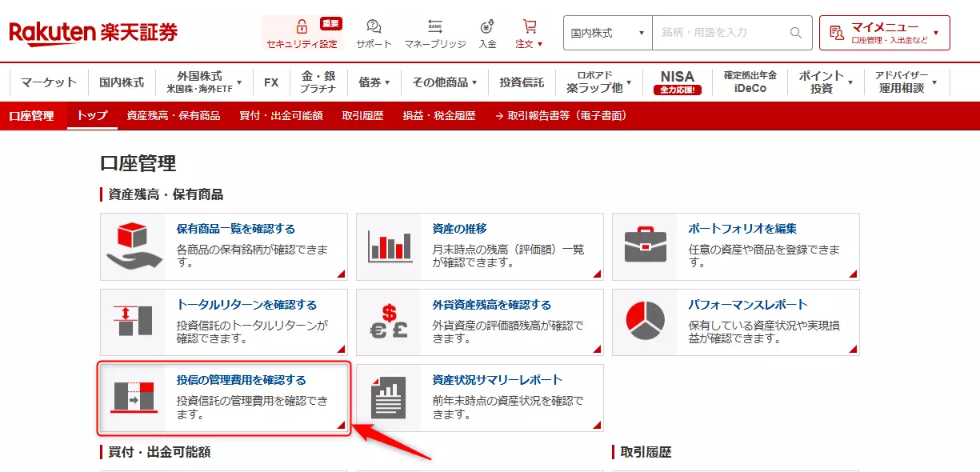Select the トップ tab
Viewport: 980px width, 472px height.
92,116
